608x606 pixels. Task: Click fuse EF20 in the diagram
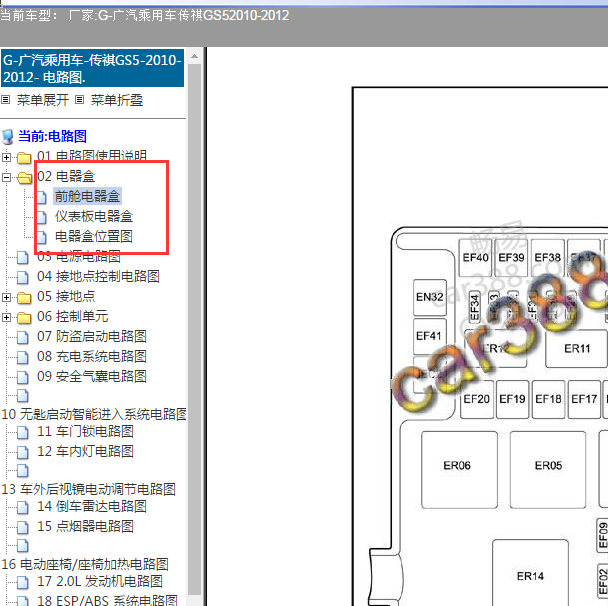point(477,399)
